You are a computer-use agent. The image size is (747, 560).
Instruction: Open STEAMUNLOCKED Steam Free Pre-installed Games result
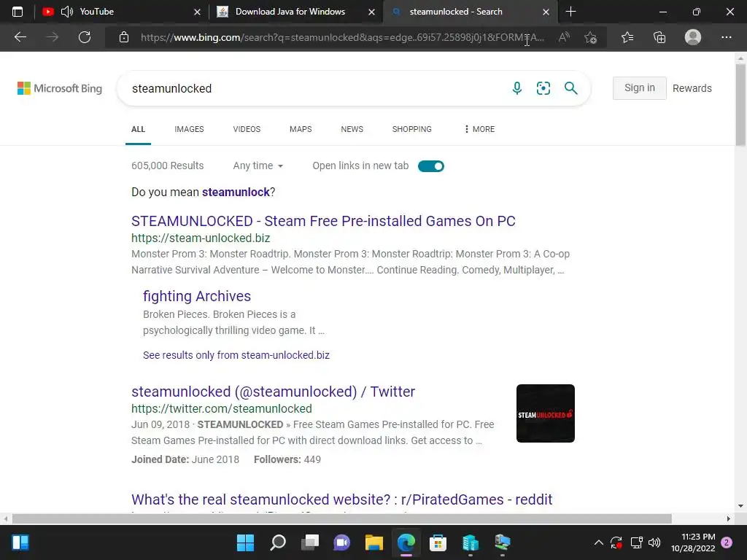tap(323, 221)
